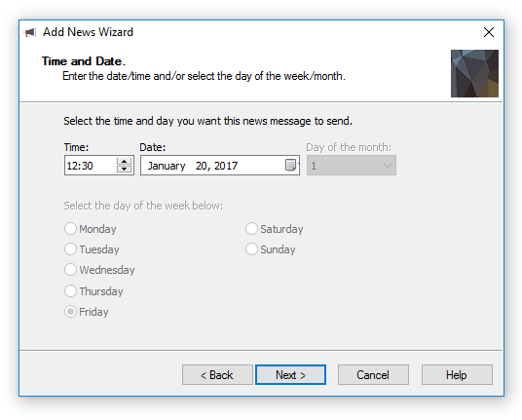Click the 12:30 time input field
Viewport: 522px width, 420px height.
[x=91, y=166]
